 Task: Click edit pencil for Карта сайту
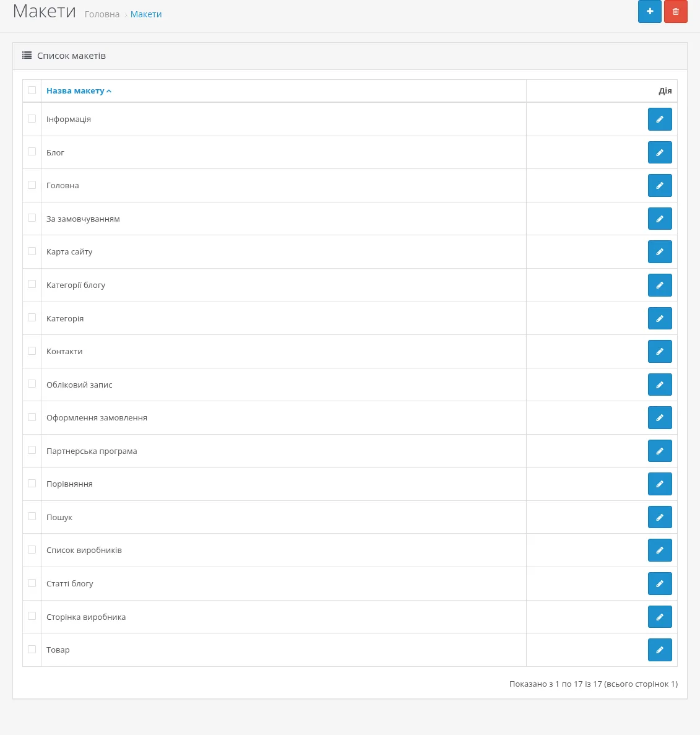pyautogui.click(x=660, y=252)
